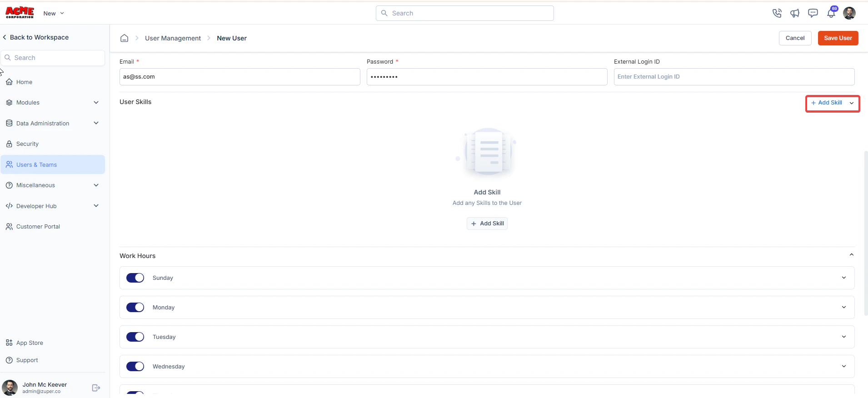Click the App Store grid icon
868x398 pixels.
coord(9,343)
